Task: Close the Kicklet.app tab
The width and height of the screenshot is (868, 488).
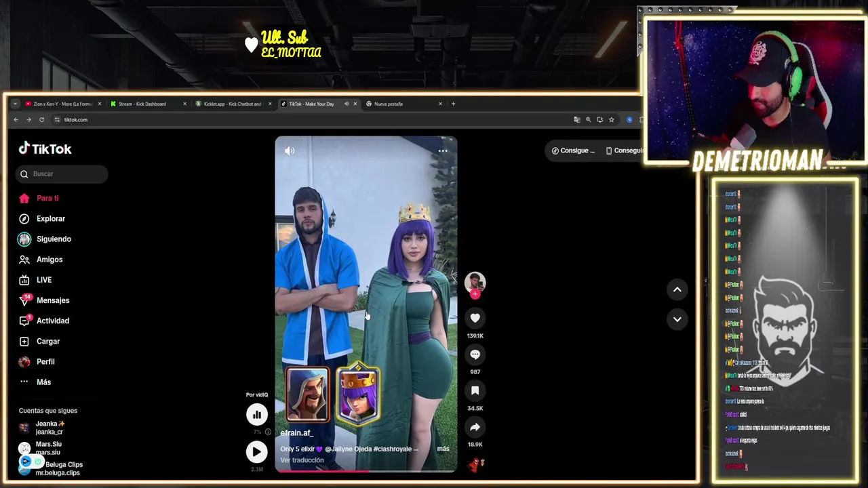Action: tap(270, 104)
